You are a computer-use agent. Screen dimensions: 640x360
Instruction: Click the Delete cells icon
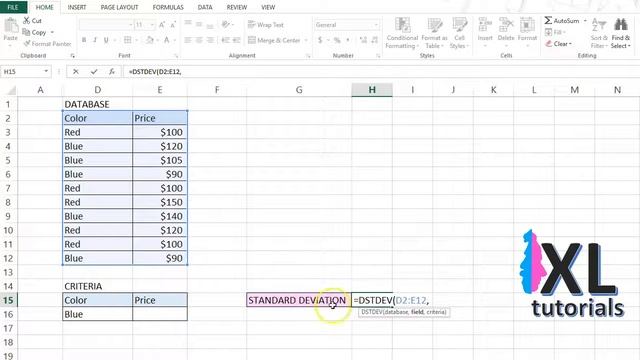tap(506, 25)
